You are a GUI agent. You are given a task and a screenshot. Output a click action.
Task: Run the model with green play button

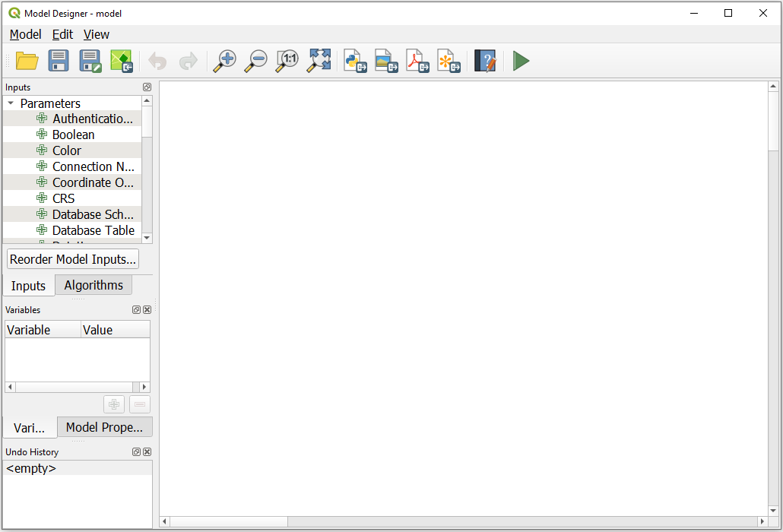click(x=521, y=61)
